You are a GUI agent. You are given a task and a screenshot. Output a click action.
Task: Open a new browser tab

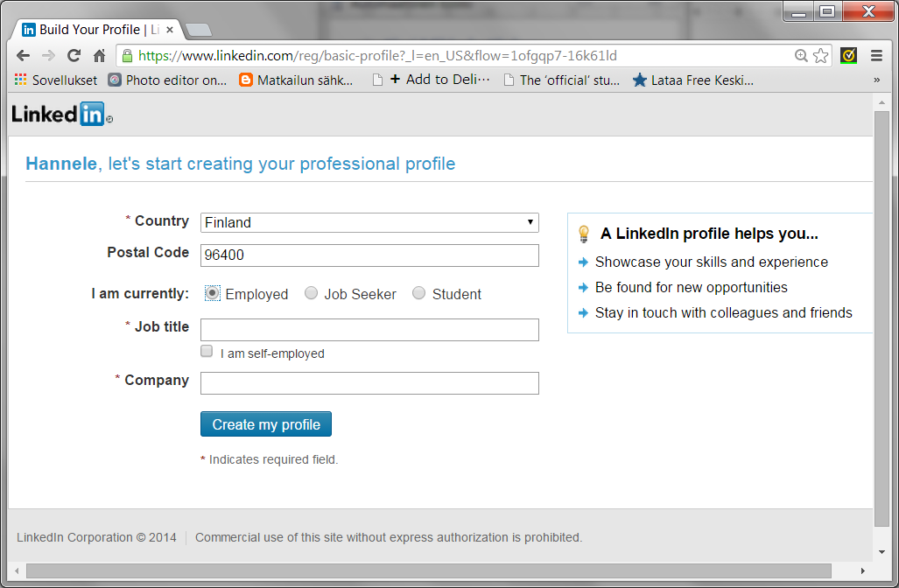click(x=199, y=30)
